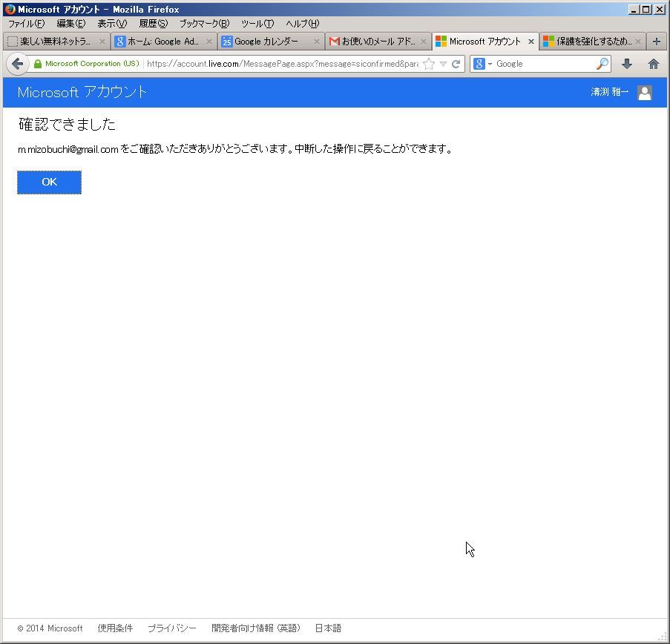670x644 pixels.
Task: Click the 溝渕 雅一 user name
Action: click(x=610, y=92)
